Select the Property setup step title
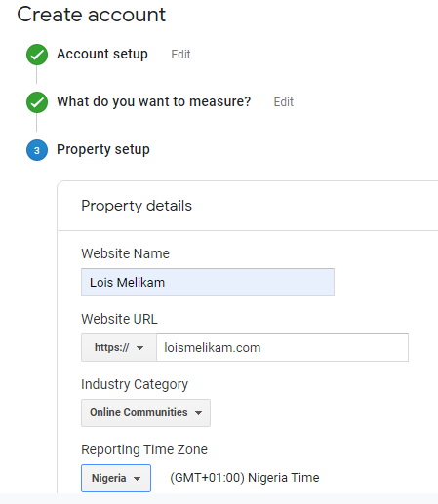438x504 pixels. 103,149
